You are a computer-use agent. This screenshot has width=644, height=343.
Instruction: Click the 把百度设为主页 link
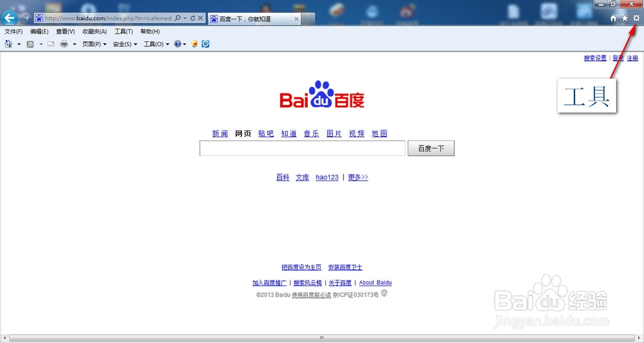coord(301,268)
